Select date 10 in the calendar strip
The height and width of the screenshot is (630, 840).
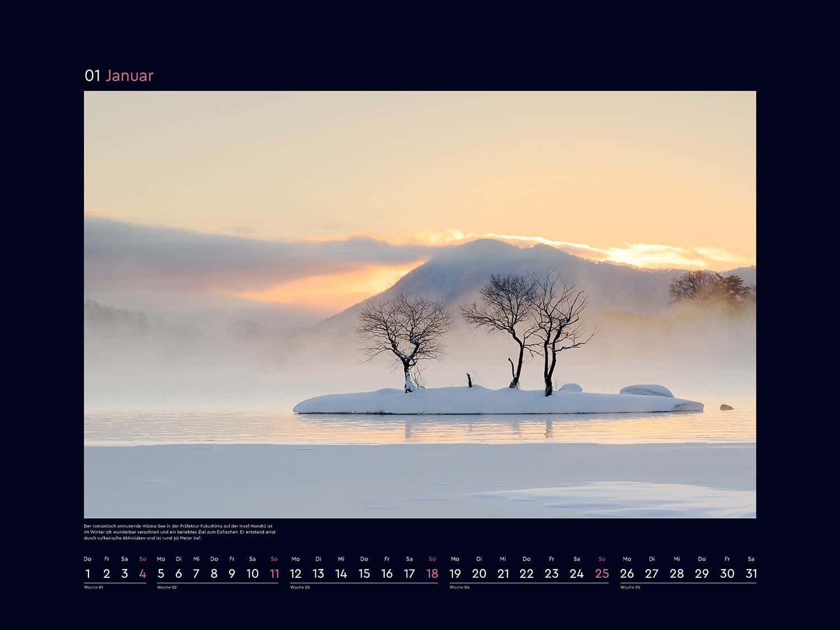tap(253, 573)
